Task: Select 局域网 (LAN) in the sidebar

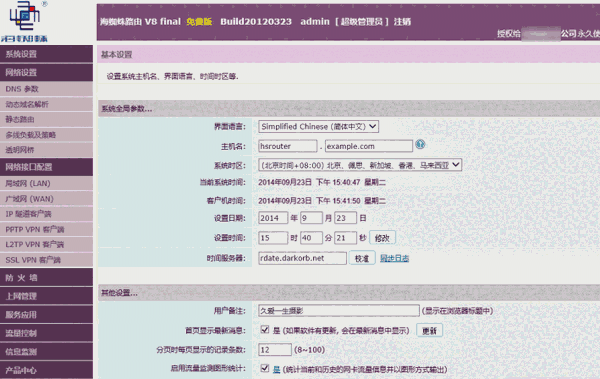Action: pos(46,183)
